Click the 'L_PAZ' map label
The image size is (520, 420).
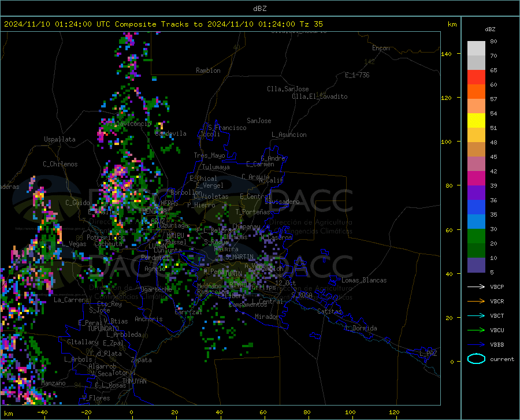click(428, 354)
